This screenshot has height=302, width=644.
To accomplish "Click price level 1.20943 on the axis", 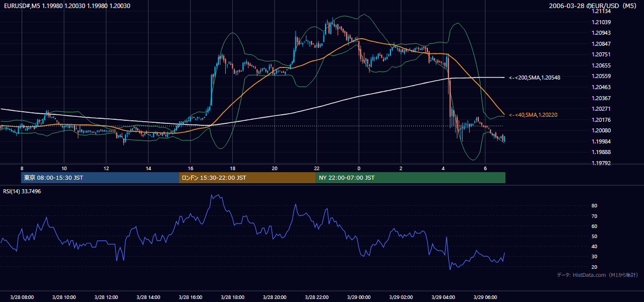I will tap(602, 33).
